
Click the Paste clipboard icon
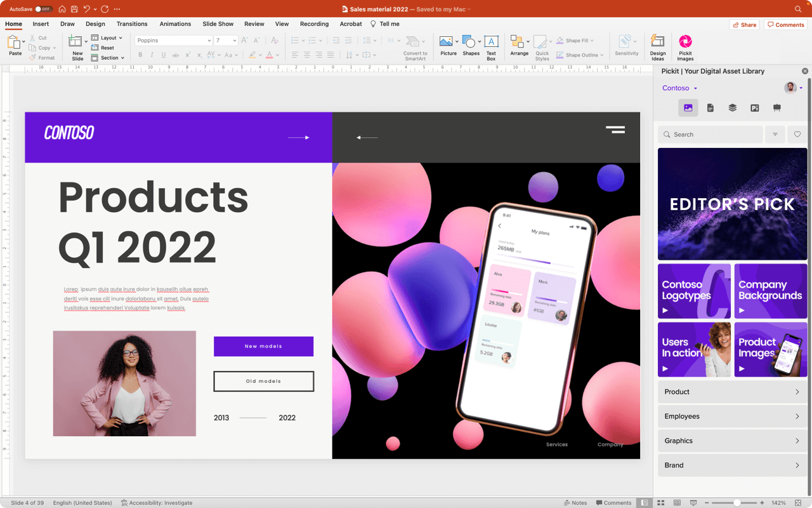point(14,43)
